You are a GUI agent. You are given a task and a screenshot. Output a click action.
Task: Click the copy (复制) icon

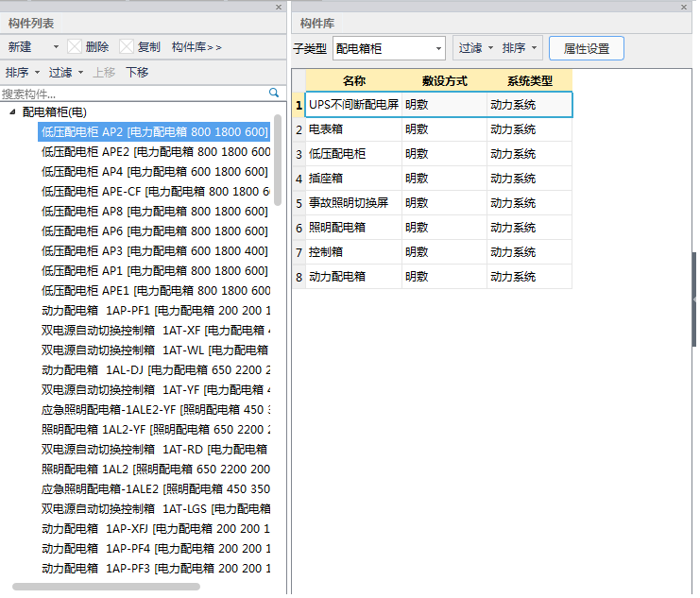pyautogui.click(x=127, y=46)
